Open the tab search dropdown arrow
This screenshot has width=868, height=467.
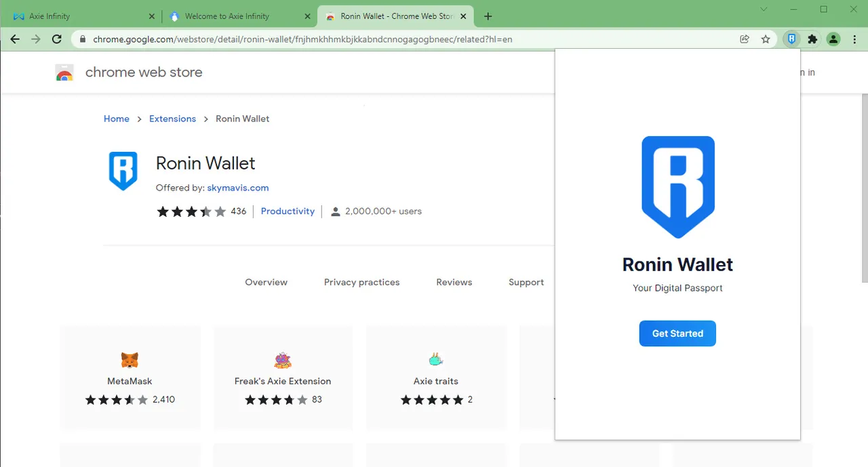click(764, 9)
